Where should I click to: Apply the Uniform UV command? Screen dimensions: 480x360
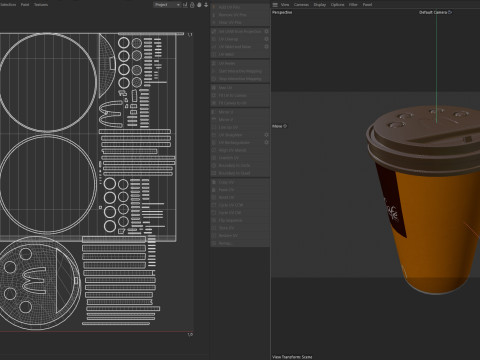click(x=240, y=158)
